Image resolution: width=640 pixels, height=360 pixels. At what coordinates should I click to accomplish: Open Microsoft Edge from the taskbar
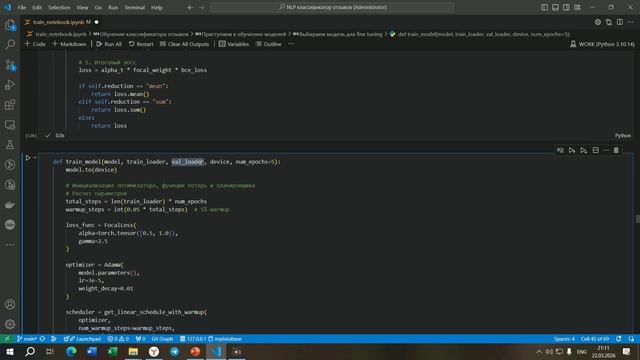(71, 351)
